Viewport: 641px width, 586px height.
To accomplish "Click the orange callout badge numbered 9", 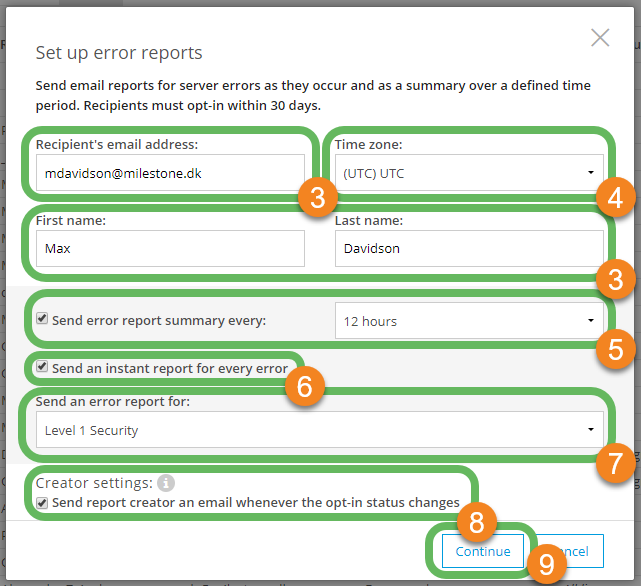I will [x=546, y=565].
